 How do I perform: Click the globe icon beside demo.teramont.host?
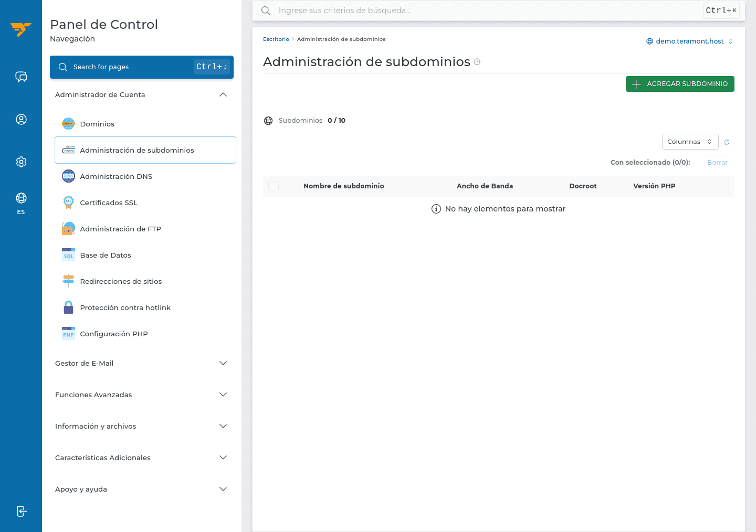tap(649, 41)
